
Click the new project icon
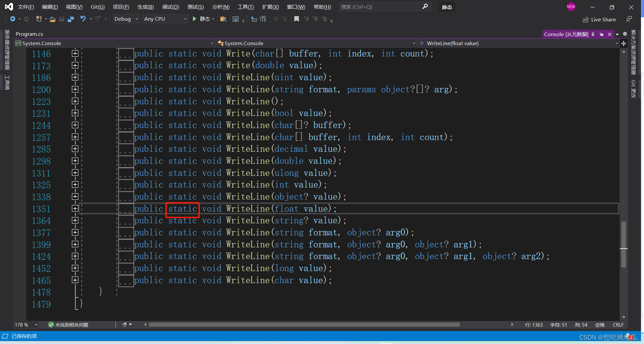pos(39,19)
